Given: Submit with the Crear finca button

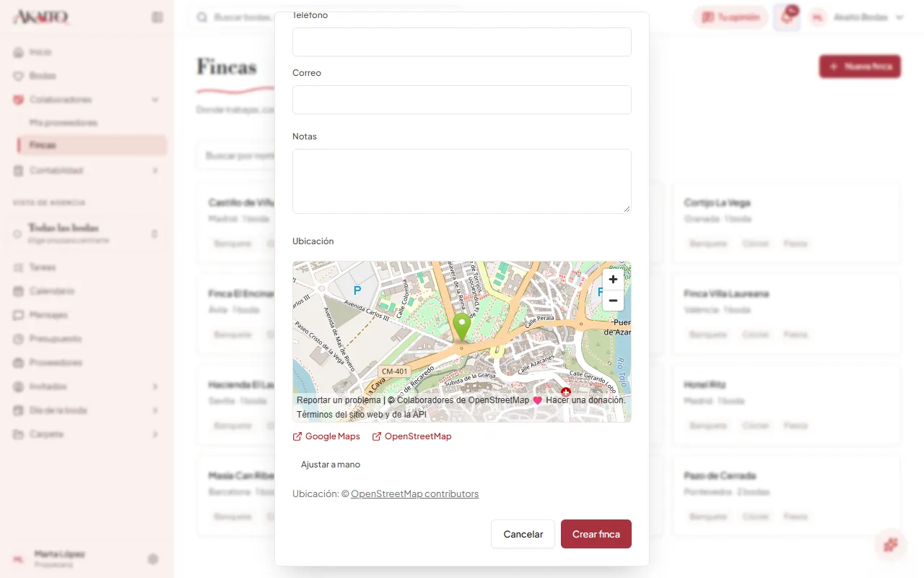Looking at the screenshot, I should click(x=596, y=534).
